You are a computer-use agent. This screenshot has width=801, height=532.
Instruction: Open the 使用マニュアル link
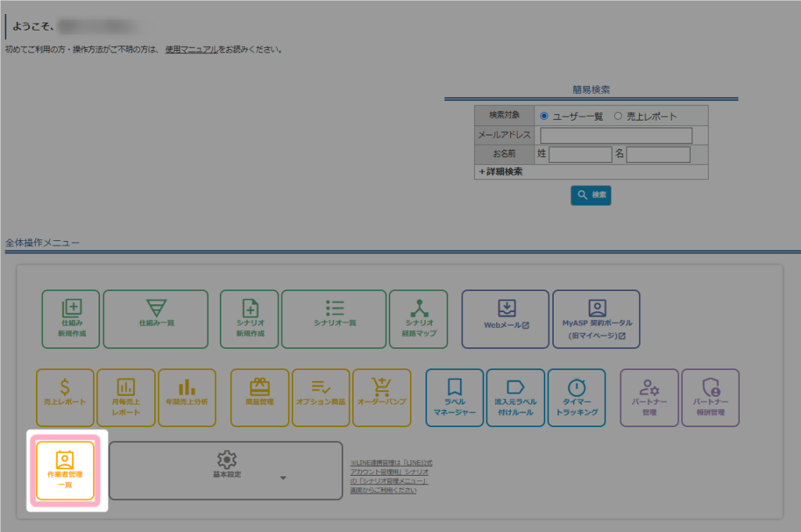pos(192,49)
